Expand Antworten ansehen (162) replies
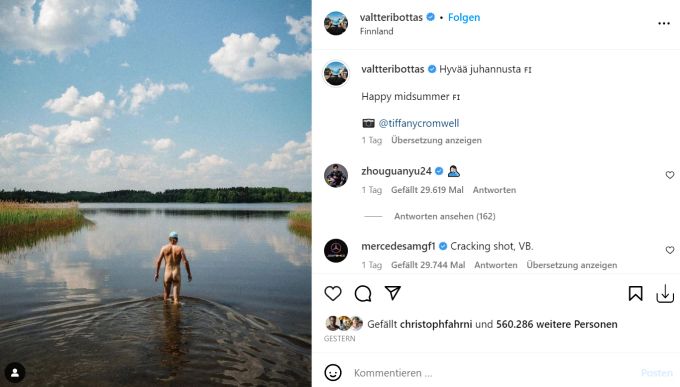Screen dimensions: 680x387 (x=445, y=216)
